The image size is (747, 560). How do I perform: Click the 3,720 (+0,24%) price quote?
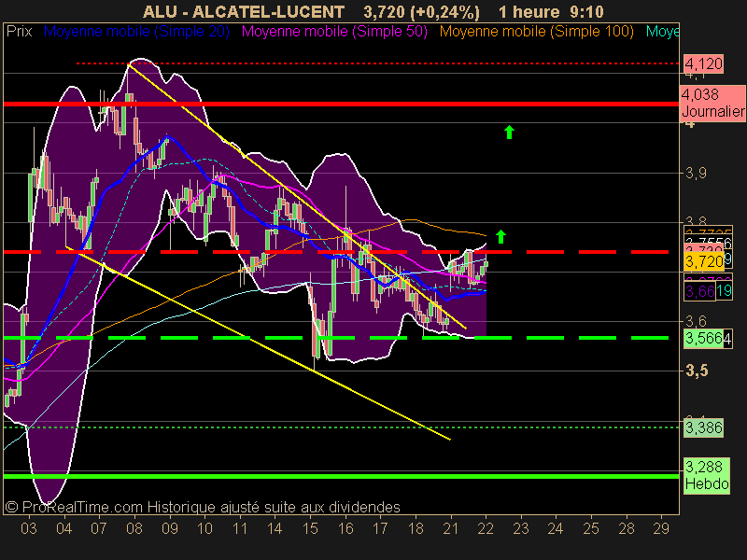pos(422,12)
